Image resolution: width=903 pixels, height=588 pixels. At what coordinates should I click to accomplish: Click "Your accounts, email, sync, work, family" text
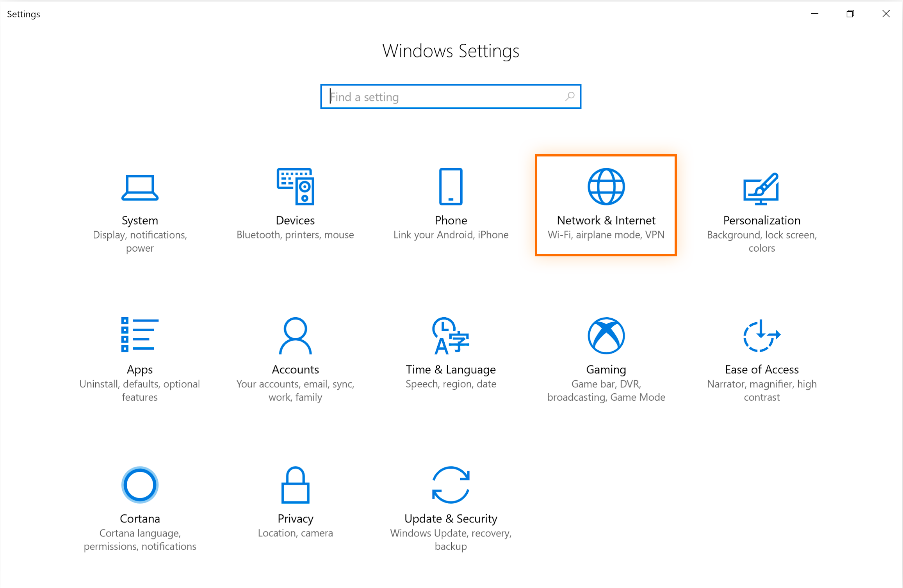[296, 391]
